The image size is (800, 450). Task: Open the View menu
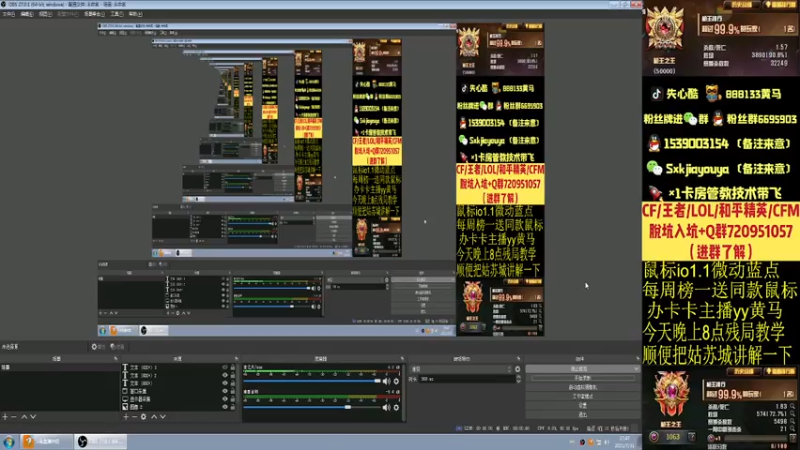click(45, 14)
